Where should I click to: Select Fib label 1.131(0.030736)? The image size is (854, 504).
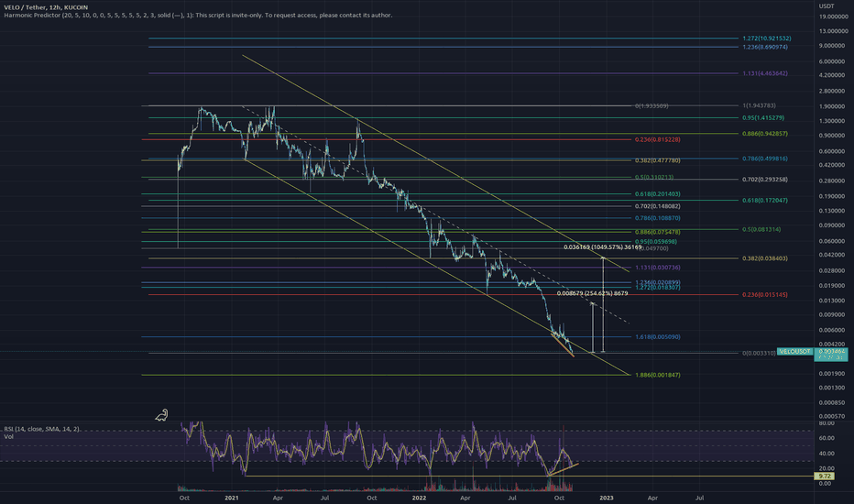(657, 268)
